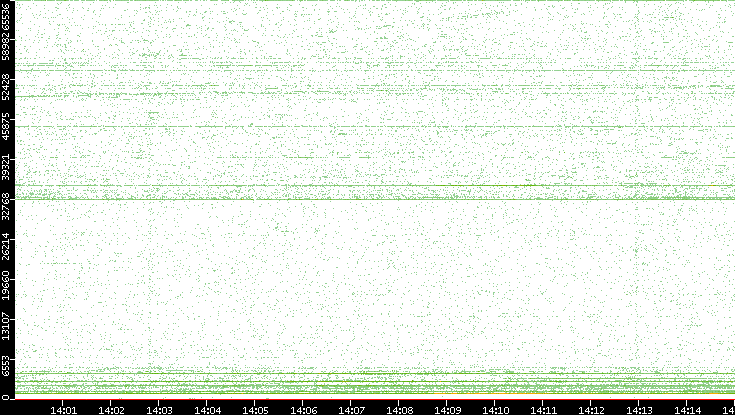The width and height of the screenshot is (735, 415).
Task: Click the 32768 vertical axis label
Action: (6, 206)
